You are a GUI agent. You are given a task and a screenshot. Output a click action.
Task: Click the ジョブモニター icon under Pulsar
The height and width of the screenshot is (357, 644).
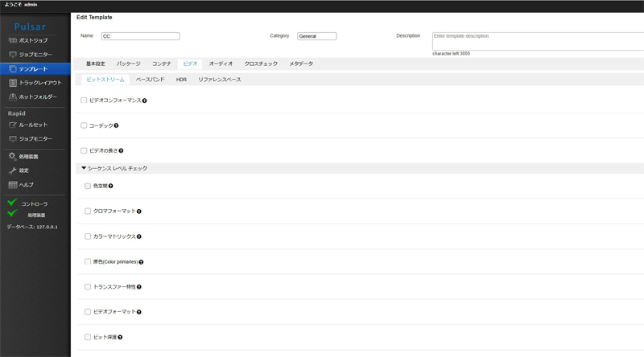pos(13,55)
